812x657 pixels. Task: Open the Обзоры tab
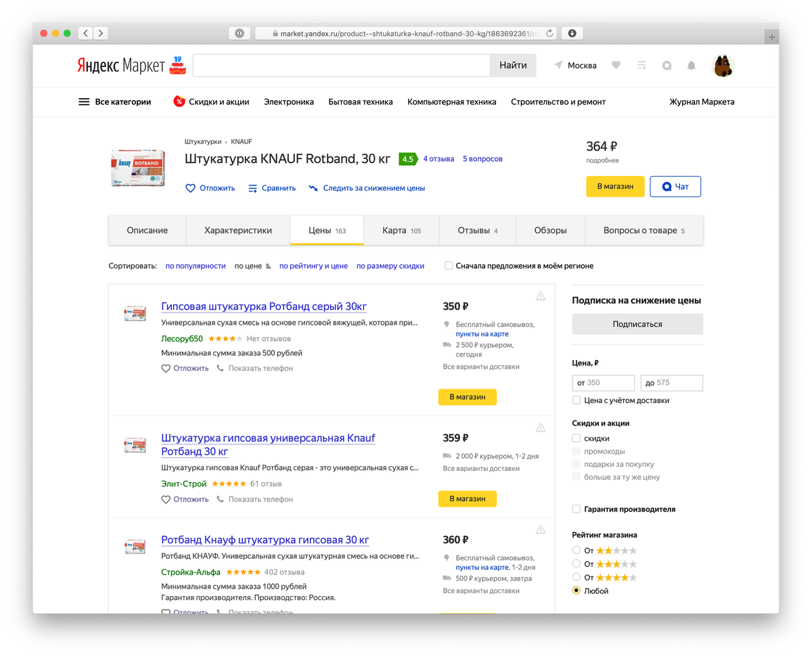coord(550,231)
